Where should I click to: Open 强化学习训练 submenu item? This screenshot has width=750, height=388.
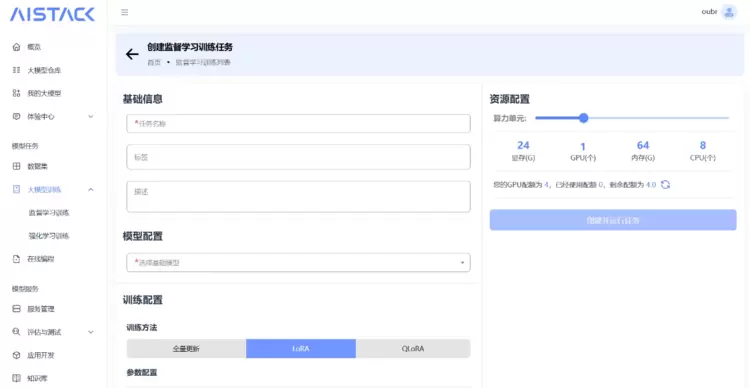pyautogui.click(x=49, y=236)
